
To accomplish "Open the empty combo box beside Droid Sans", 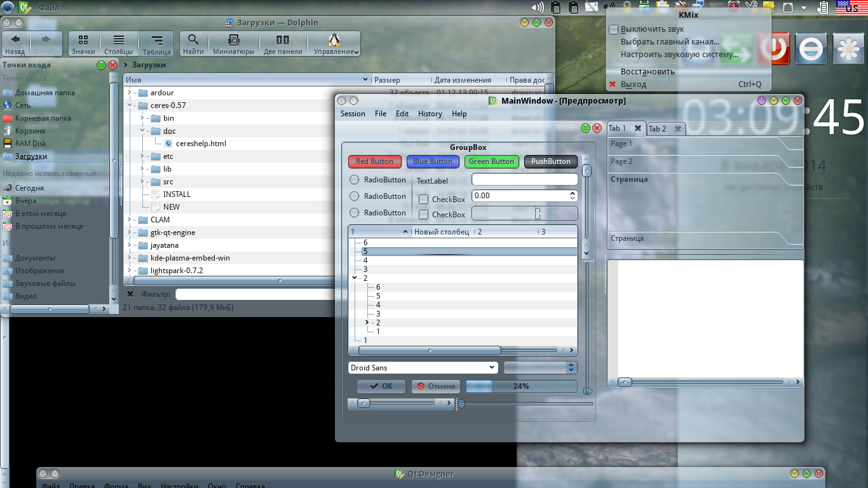I will [540, 368].
